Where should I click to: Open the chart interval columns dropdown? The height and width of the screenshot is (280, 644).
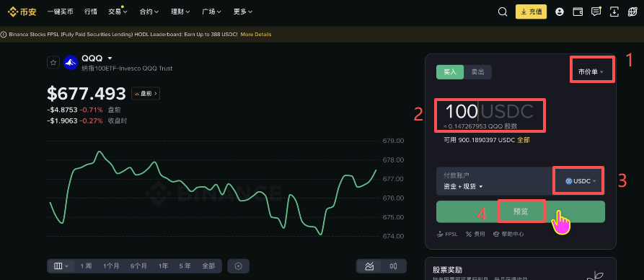61,266
